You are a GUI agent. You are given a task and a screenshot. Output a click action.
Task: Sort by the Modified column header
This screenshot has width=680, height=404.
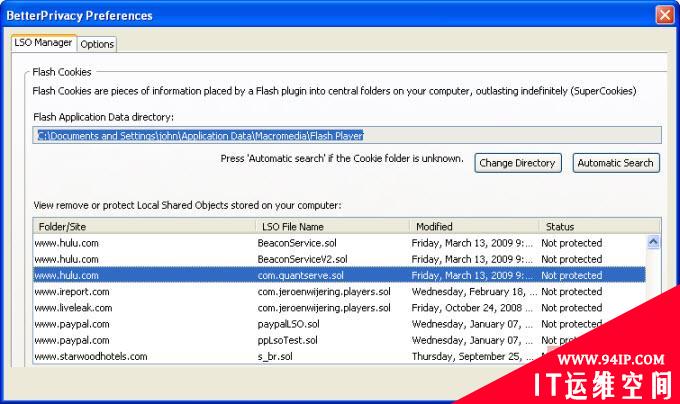[x=474, y=226]
